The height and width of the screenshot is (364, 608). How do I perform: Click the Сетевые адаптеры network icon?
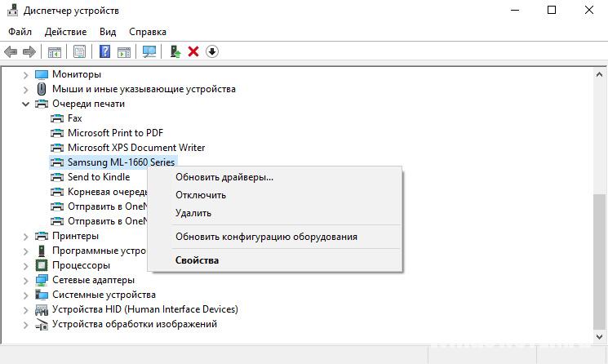[42, 280]
